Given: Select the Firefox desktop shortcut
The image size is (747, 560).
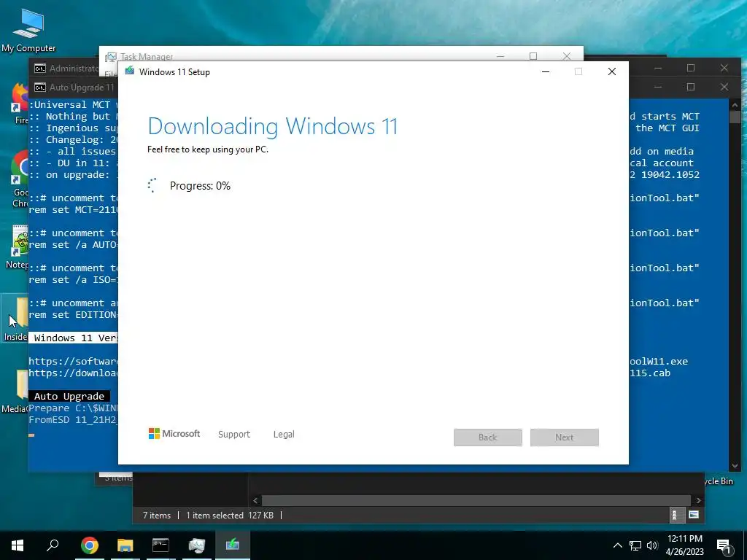Looking at the screenshot, I should (x=20, y=104).
